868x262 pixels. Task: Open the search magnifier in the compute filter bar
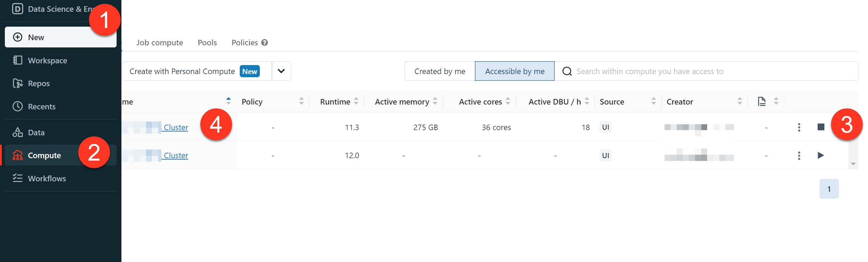click(567, 71)
